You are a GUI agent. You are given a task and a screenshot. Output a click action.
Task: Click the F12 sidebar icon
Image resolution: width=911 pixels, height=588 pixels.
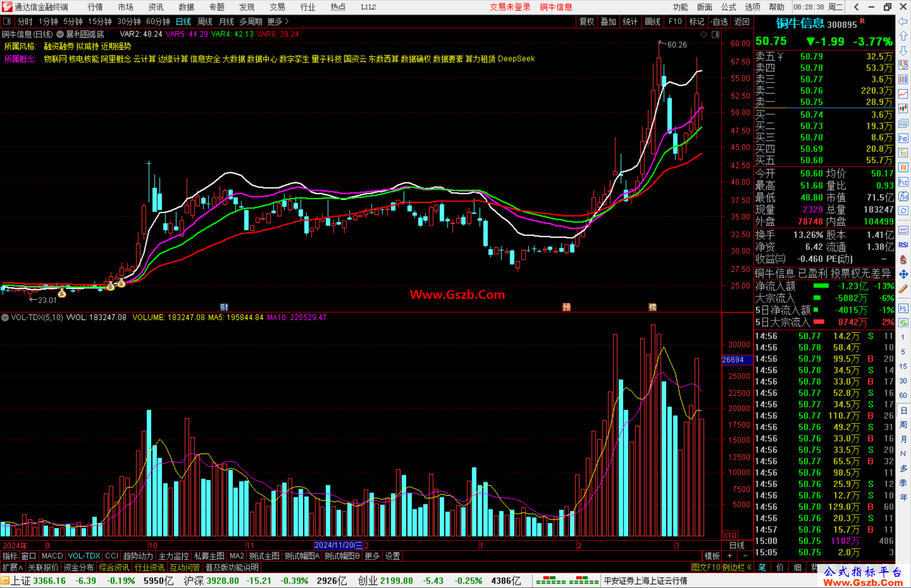(x=903, y=182)
